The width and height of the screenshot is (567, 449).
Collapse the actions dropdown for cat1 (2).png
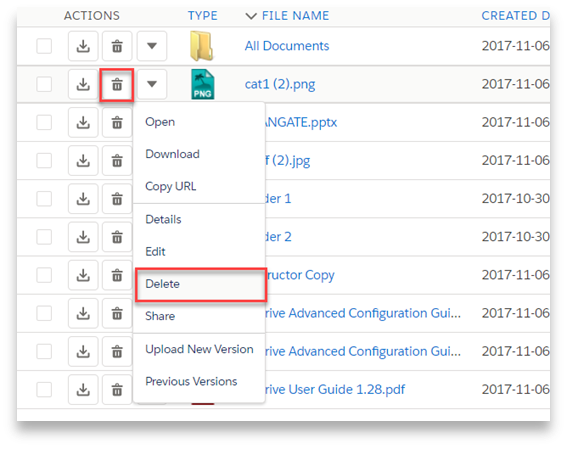(152, 85)
